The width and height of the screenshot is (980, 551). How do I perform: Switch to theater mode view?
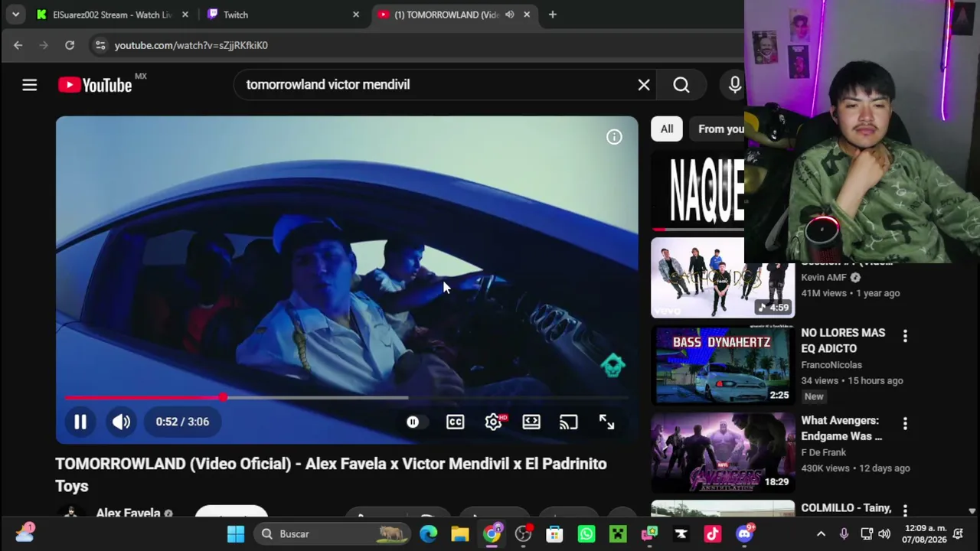[x=531, y=422]
